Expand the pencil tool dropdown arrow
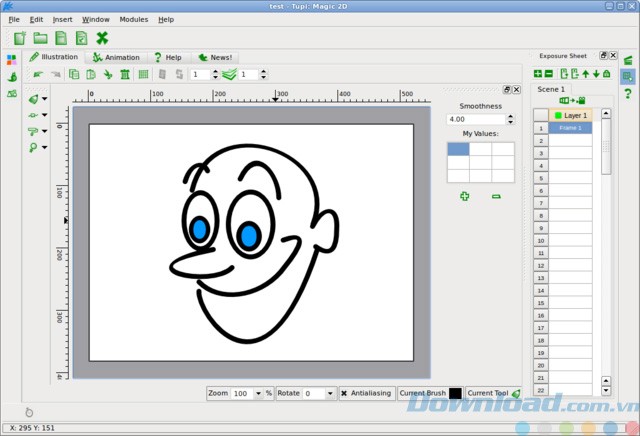Screen dimensions: 640x436 click(x=45, y=99)
